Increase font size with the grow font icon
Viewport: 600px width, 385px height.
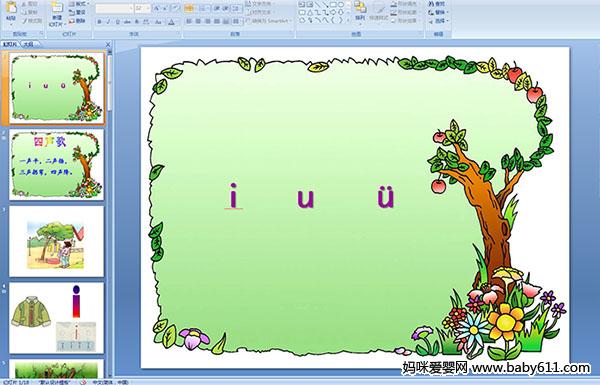pyautogui.click(x=157, y=8)
